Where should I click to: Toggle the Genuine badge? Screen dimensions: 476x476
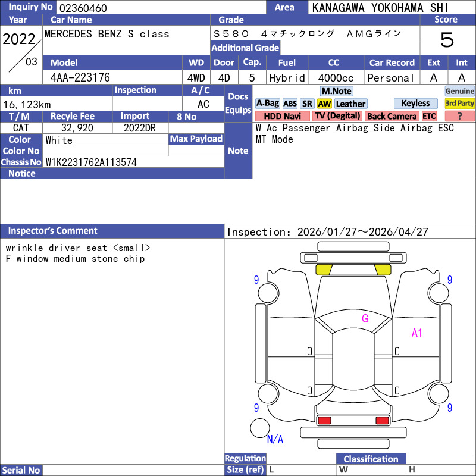459,91
